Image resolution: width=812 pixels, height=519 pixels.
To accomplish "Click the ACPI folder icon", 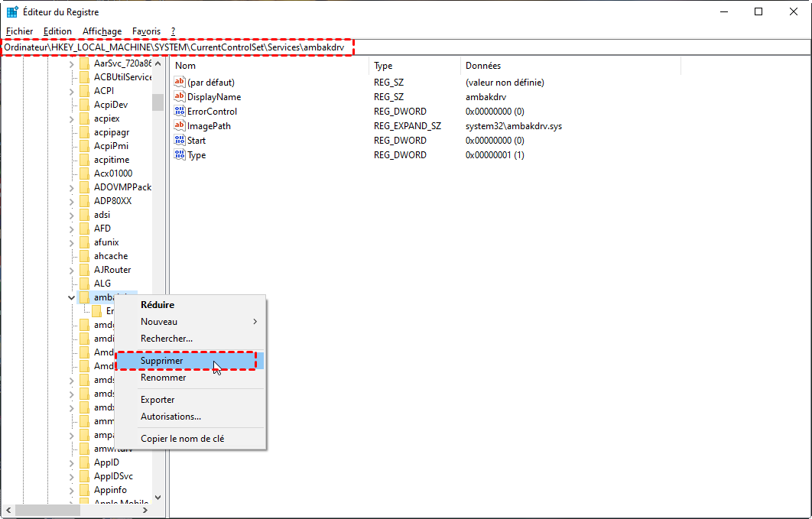I will (84, 91).
